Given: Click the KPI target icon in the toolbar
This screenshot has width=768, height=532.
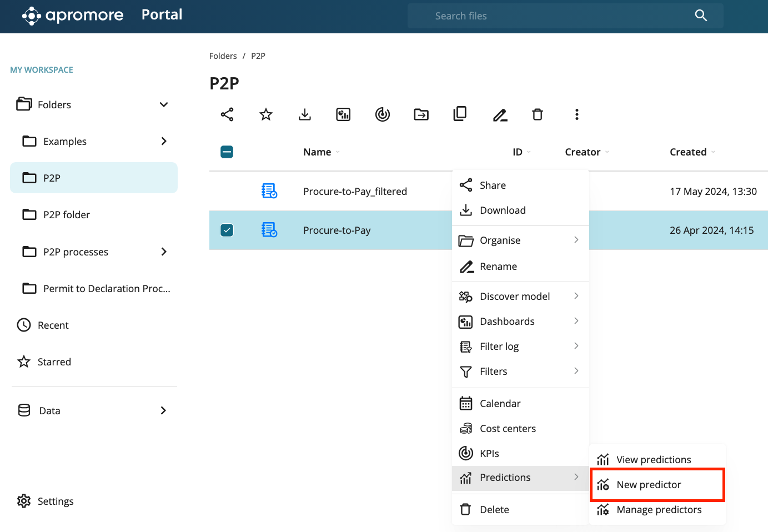Looking at the screenshot, I should coord(383,114).
